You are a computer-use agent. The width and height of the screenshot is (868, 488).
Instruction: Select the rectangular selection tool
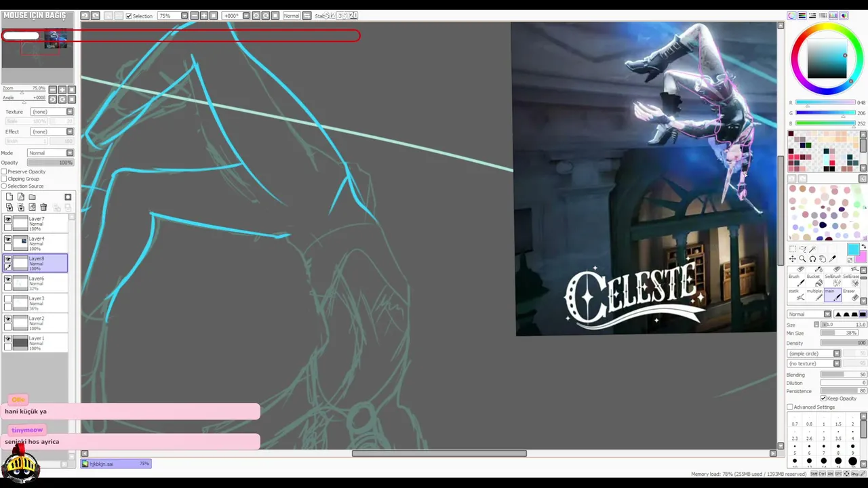point(792,249)
